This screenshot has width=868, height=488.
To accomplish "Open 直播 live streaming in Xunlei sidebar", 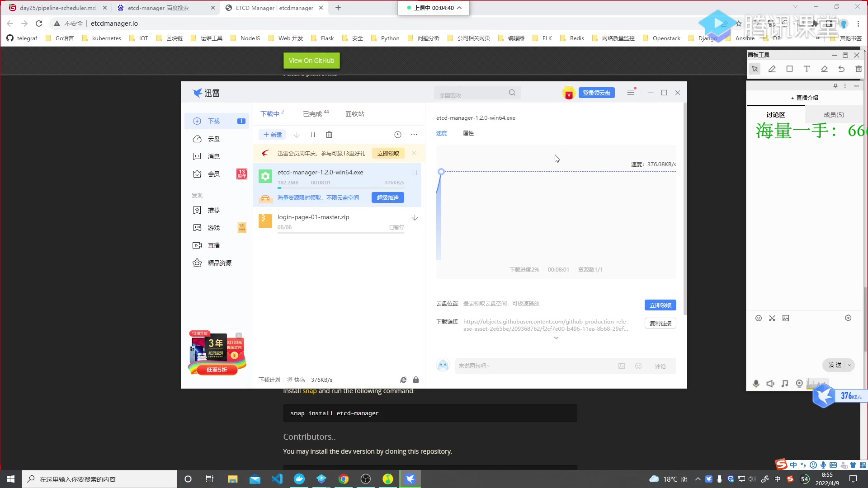I will pyautogui.click(x=213, y=245).
